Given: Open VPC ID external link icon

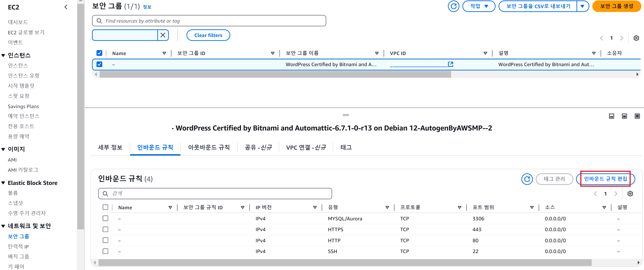Looking at the screenshot, I should tap(451, 64).
